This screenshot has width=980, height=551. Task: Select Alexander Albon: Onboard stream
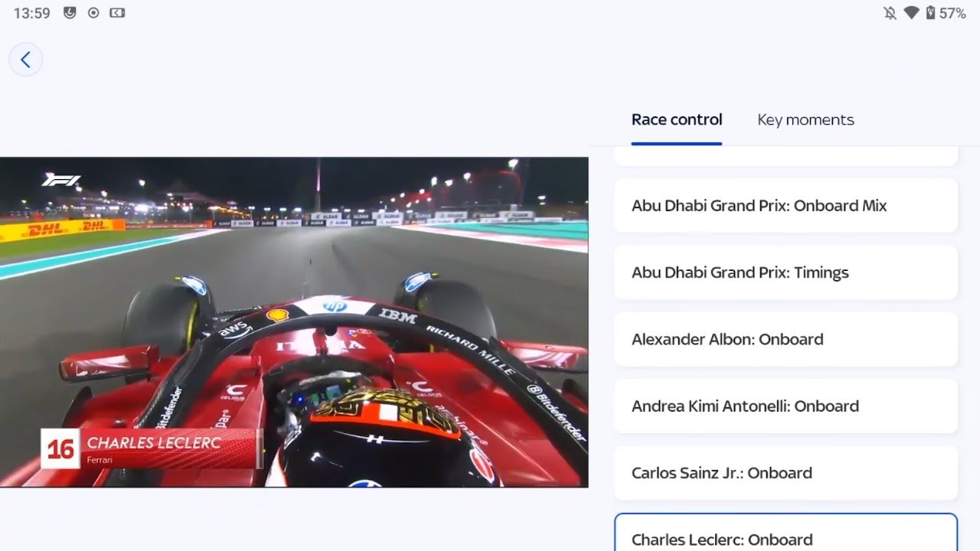point(786,339)
